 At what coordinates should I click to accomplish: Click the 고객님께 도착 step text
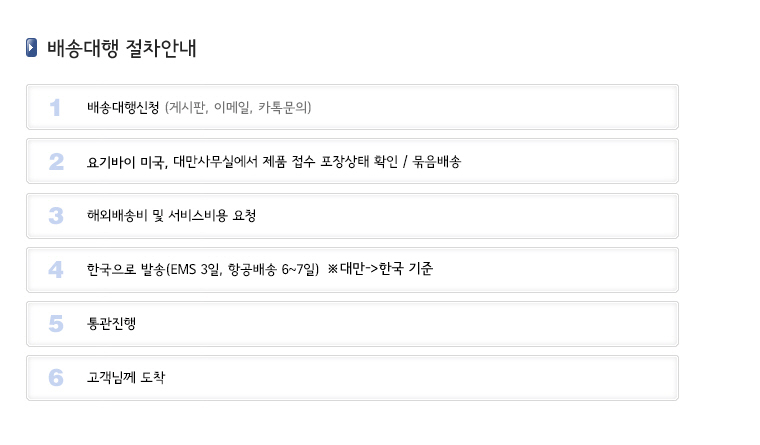pyautogui.click(x=126, y=377)
